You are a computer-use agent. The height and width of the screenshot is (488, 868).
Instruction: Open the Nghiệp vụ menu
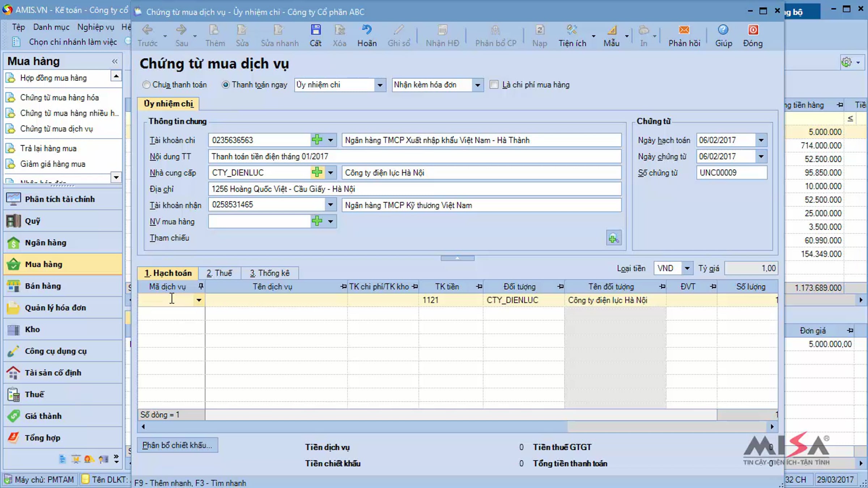point(96,27)
